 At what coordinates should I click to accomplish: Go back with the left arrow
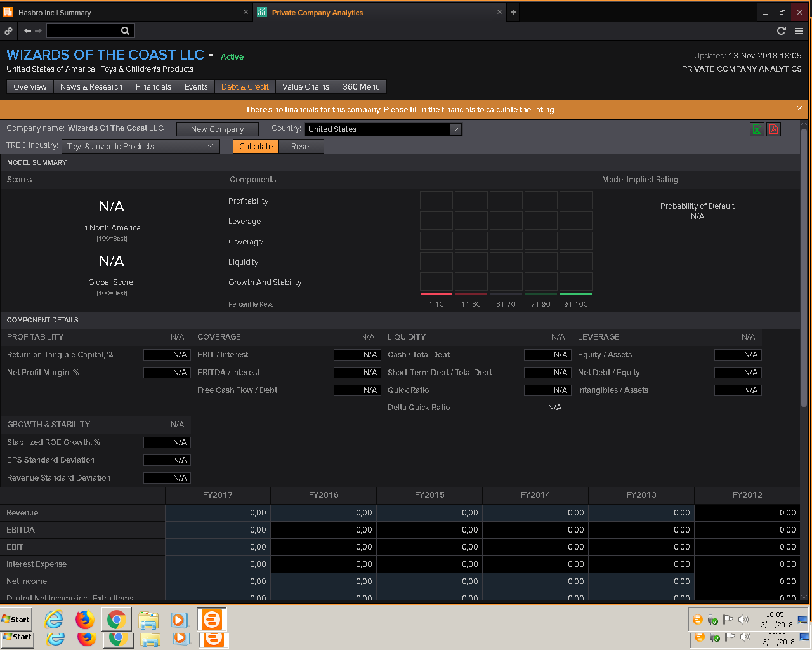(x=27, y=30)
